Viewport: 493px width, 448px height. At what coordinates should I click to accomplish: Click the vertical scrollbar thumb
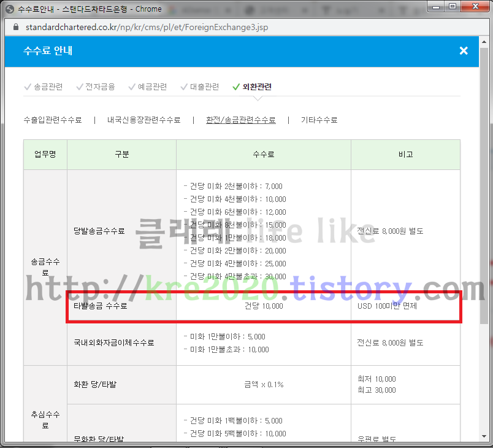[x=484, y=185]
